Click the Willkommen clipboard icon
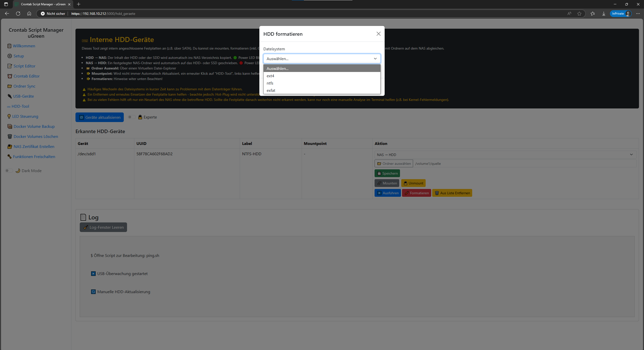The image size is (644, 350). pos(9,46)
